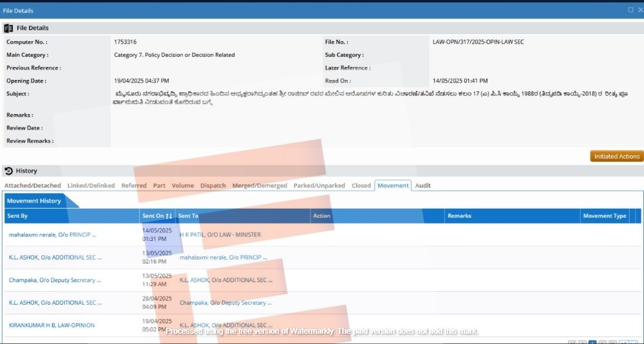Switch to the Merged/Demerged tab
644x344 pixels.
click(260, 186)
